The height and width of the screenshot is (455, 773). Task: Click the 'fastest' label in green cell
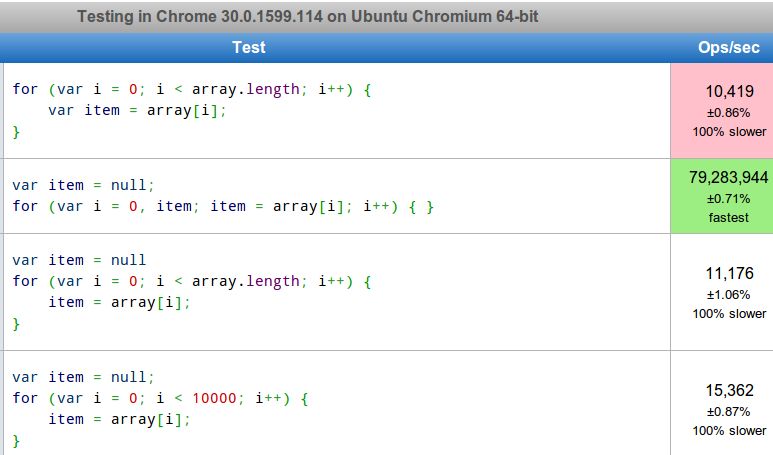point(729,217)
